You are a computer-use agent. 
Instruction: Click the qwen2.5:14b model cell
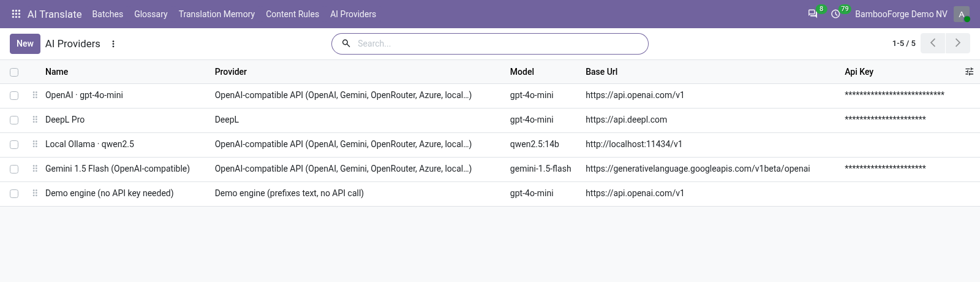click(x=535, y=144)
